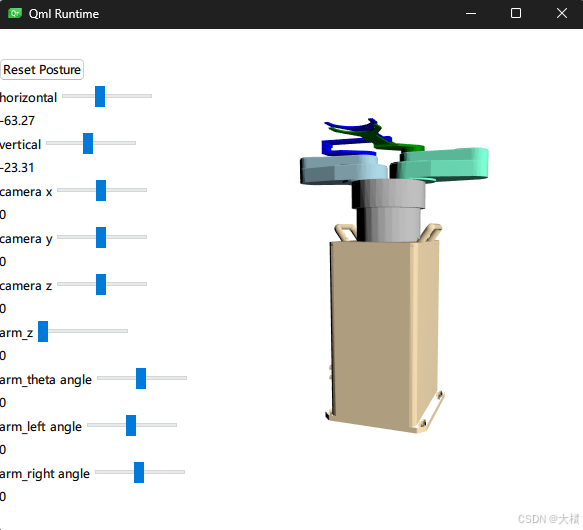Click the 'arm_theta angle' label
This screenshot has width=583, height=530.
[x=46, y=380]
